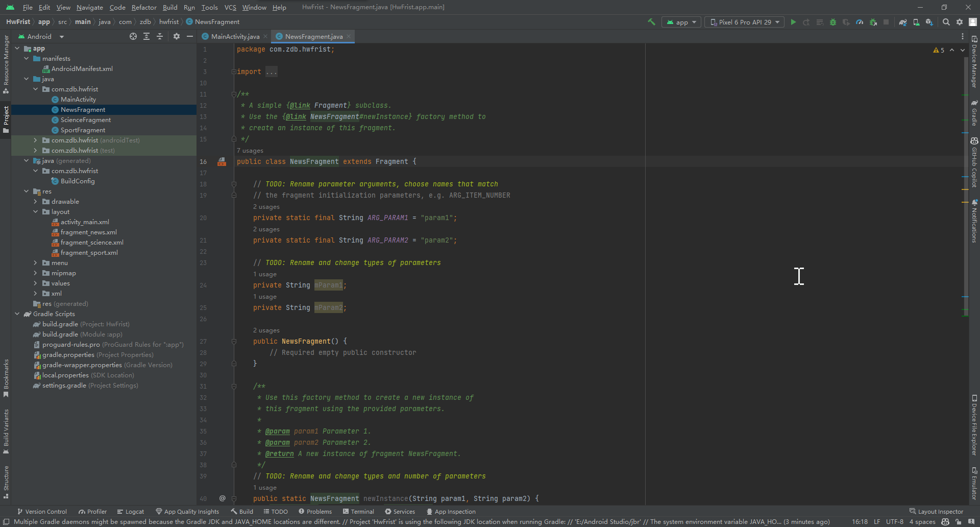Expand the drawable folder
This screenshot has width=980, height=527.
click(x=36, y=201)
